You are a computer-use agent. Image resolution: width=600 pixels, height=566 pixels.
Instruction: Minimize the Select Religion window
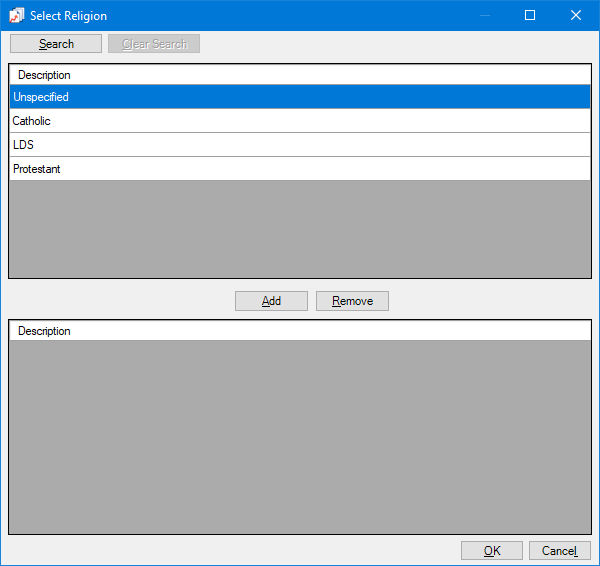(x=484, y=16)
